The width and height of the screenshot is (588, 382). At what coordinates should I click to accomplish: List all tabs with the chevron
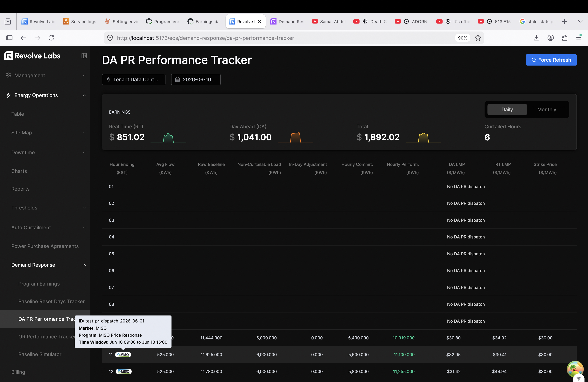click(x=580, y=22)
